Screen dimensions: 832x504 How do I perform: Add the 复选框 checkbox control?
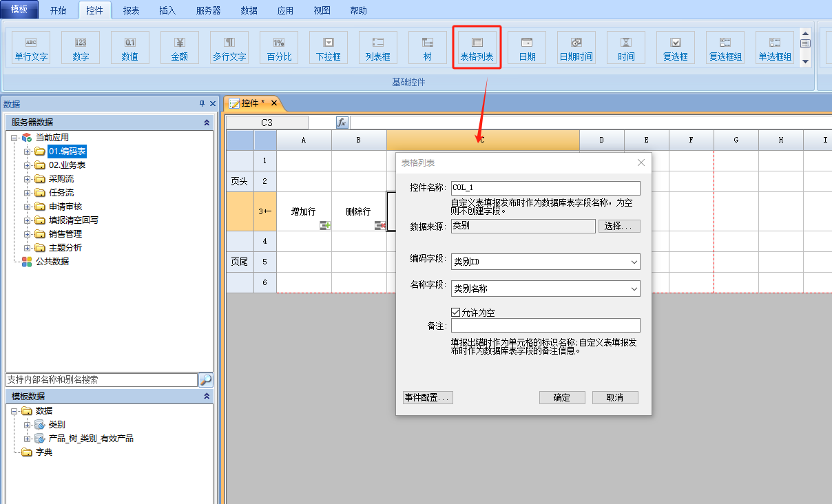pyautogui.click(x=675, y=48)
